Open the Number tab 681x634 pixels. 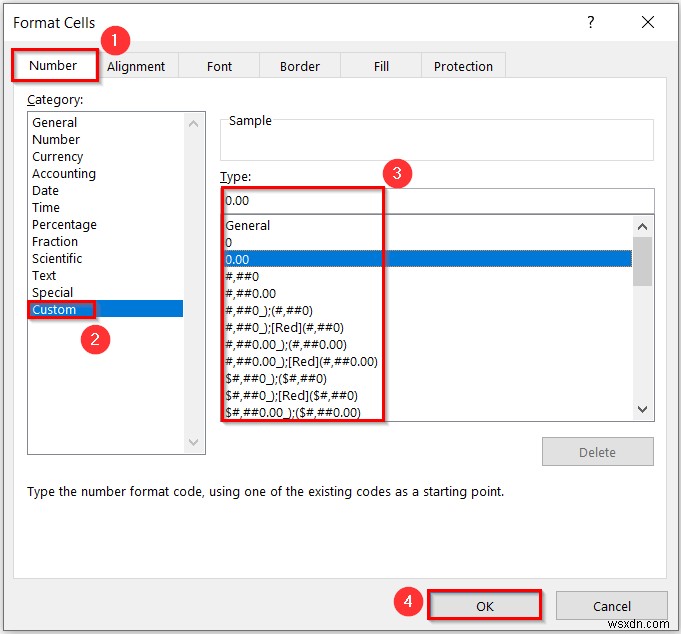point(54,66)
